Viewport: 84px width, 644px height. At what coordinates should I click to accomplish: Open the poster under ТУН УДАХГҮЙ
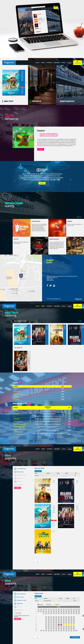point(21,361)
